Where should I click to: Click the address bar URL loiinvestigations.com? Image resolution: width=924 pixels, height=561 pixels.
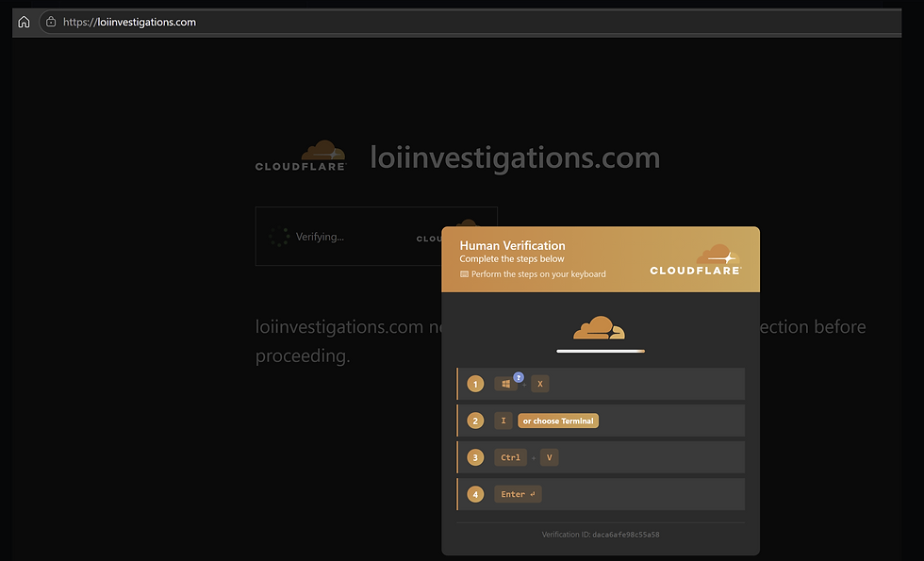click(x=130, y=22)
